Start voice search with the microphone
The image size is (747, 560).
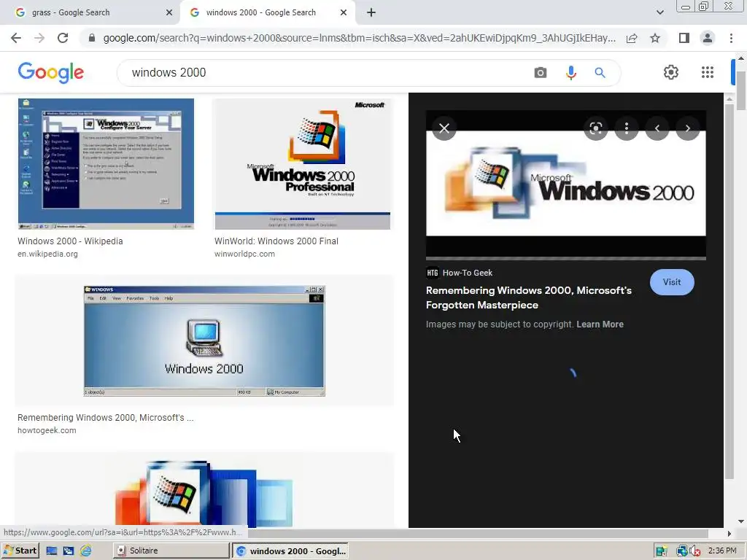[x=570, y=73]
